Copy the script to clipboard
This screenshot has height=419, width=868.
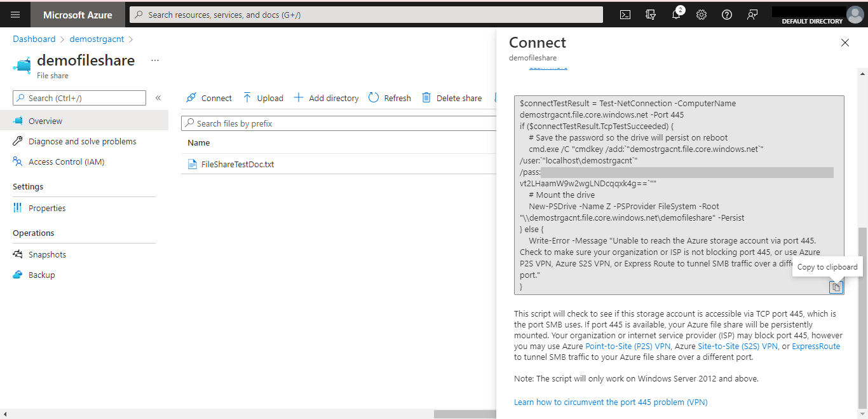tap(836, 287)
